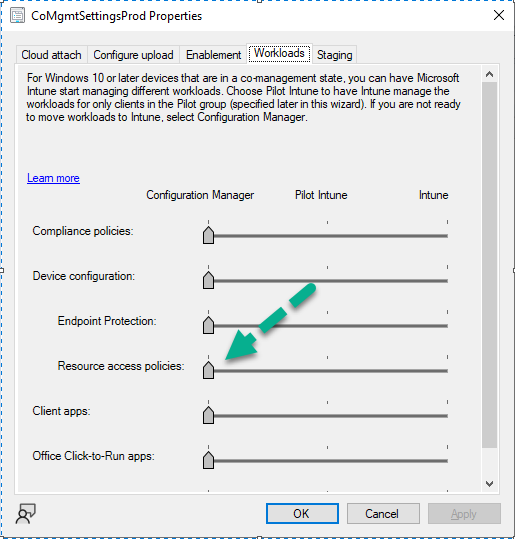Click the Apply button
515x539 pixels.
pyautogui.click(x=464, y=514)
